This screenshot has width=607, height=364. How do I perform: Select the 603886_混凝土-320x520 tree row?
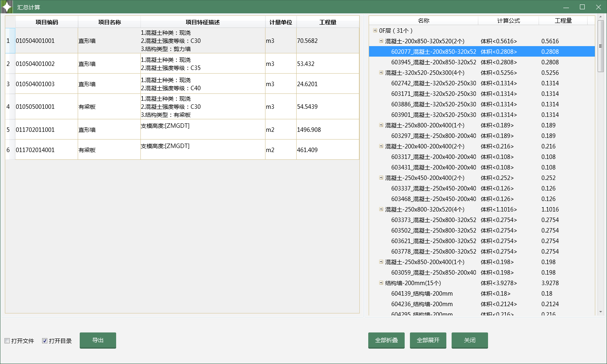(482, 104)
